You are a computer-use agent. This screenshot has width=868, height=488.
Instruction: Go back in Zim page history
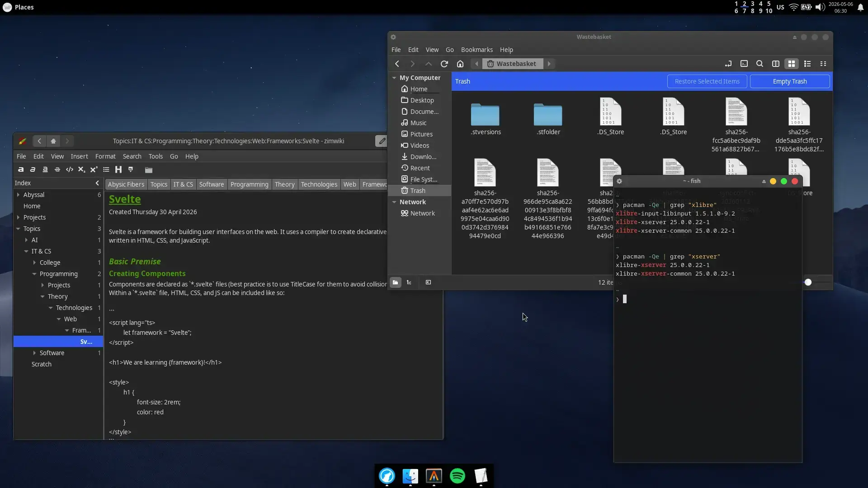[x=39, y=141]
